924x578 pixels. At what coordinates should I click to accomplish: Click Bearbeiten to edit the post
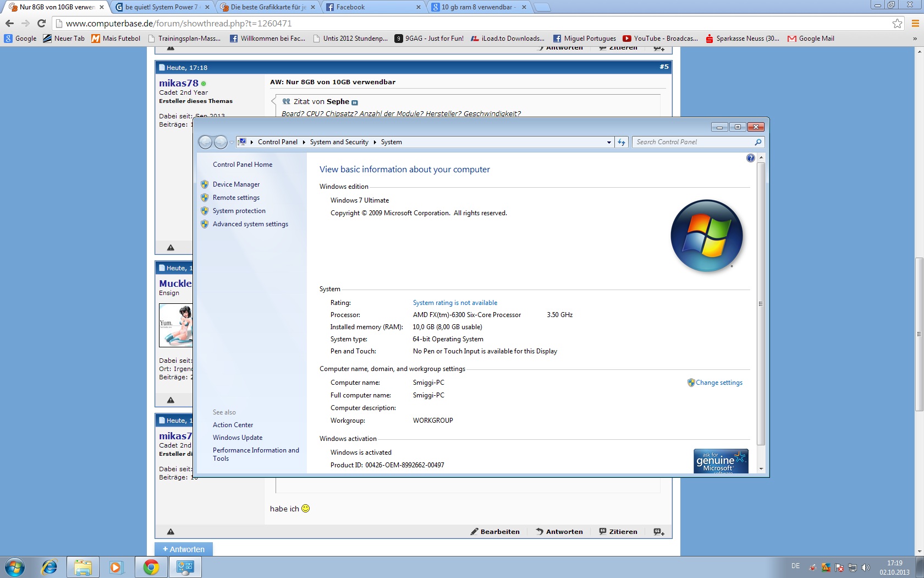pos(495,532)
